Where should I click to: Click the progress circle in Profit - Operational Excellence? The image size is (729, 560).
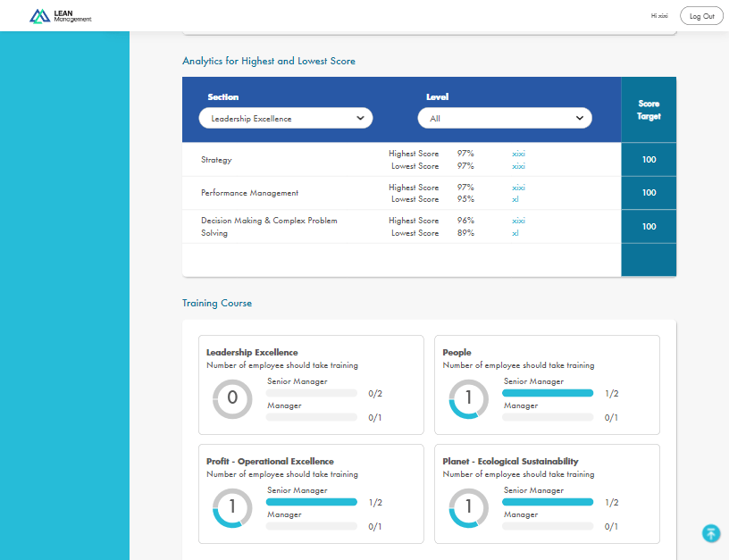(232, 508)
